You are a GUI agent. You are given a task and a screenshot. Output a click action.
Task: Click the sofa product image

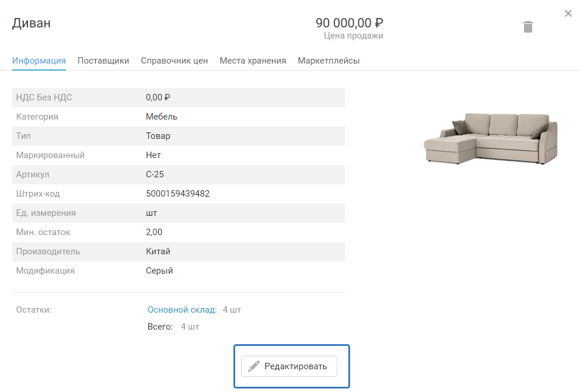click(x=491, y=138)
